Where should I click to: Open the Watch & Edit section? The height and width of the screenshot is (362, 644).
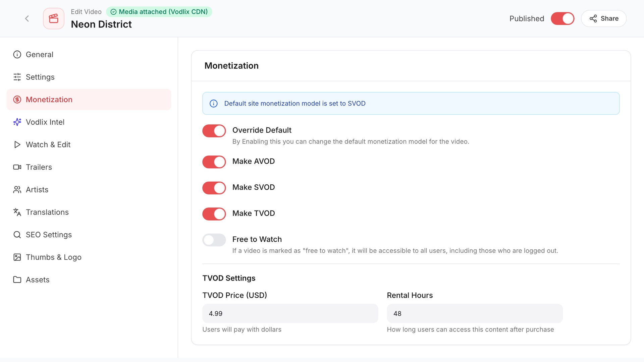click(89, 144)
